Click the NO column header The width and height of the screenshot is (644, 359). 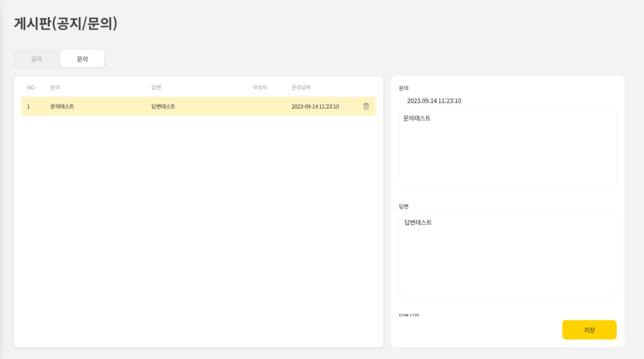[30, 87]
